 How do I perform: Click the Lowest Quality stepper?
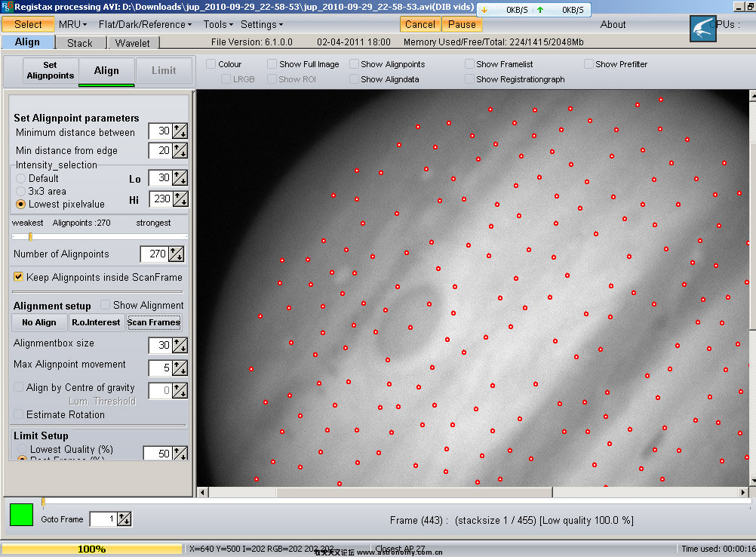(x=180, y=454)
